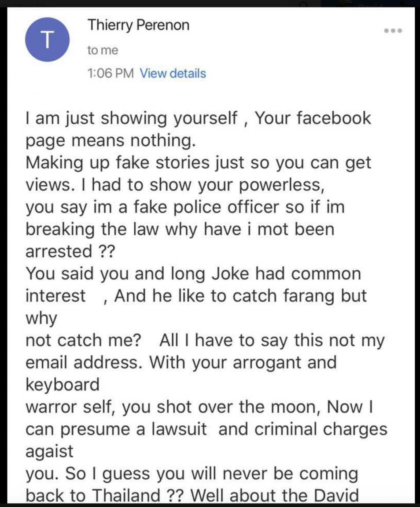This screenshot has width=420, height=507.
Task: Select the sender name Thierry Perenon
Action: point(138,26)
